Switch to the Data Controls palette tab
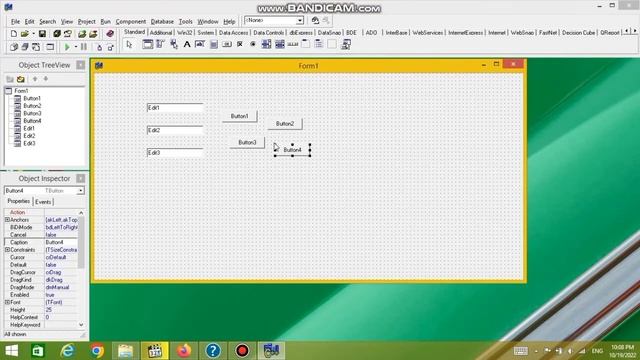The image size is (640, 360). pyautogui.click(x=268, y=33)
